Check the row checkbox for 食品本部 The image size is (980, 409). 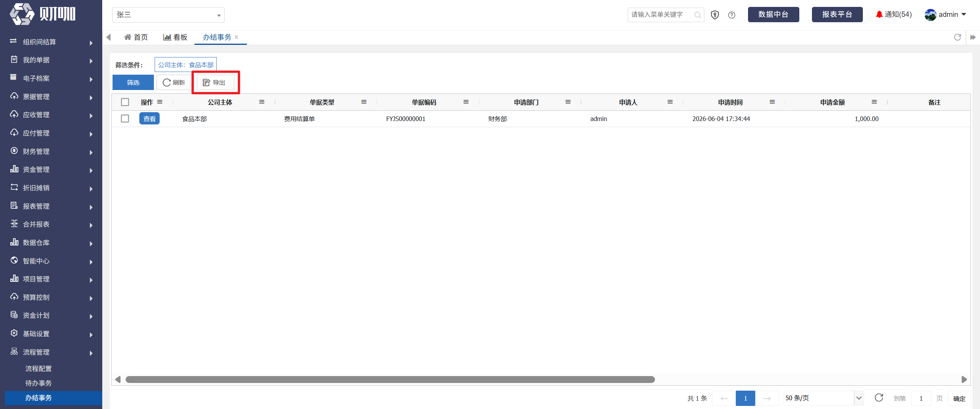pyautogui.click(x=125, y=118)
